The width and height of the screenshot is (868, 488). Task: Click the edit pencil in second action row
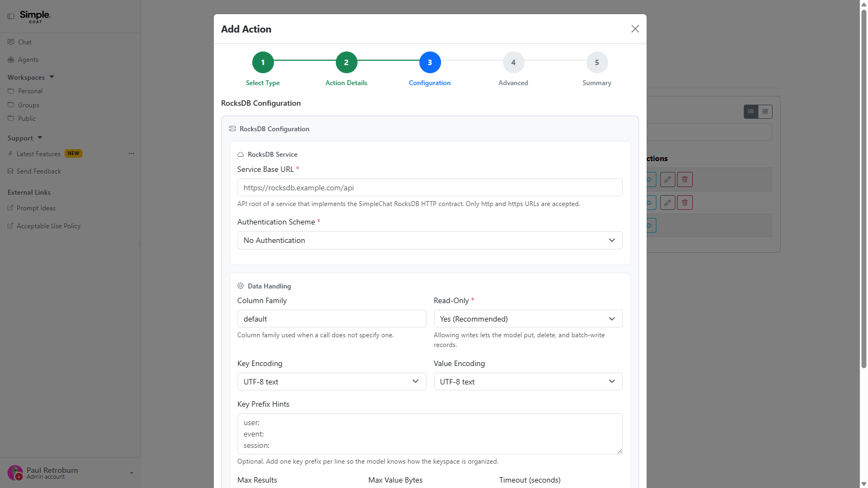pyautogui.click(x=668, y=203)
